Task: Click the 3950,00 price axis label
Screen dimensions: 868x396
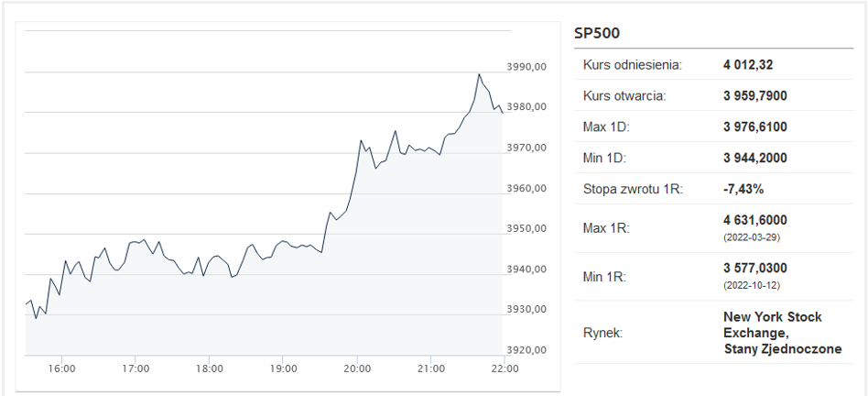Action: click(527, 228)
